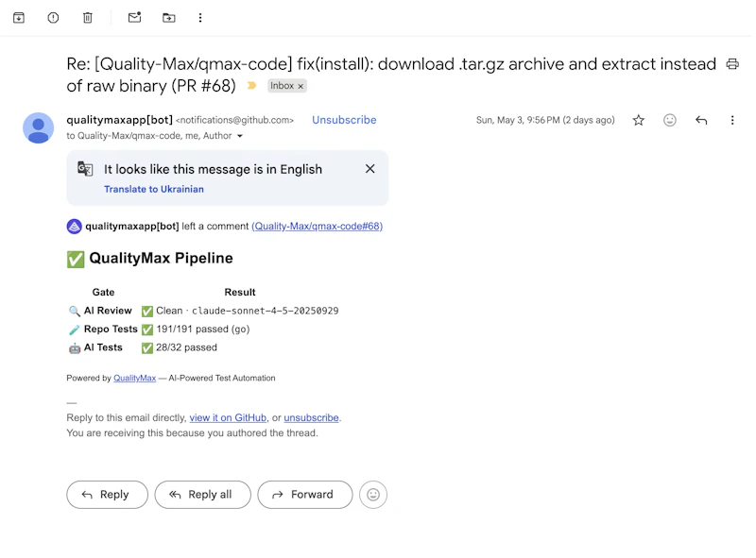The height and width of the screenshot is (558, 756).
Task: Print the email with the printer icon
Action: click(732, 64)
